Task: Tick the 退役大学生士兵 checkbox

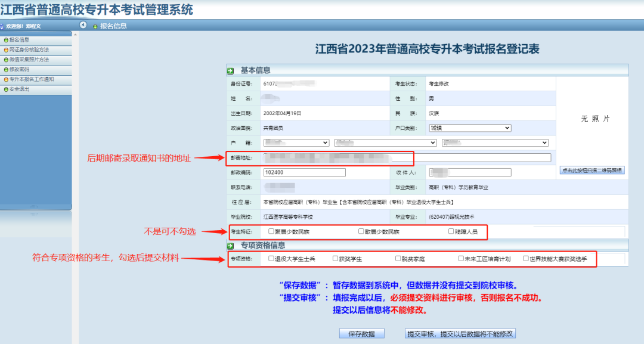Action: point(271,259)
